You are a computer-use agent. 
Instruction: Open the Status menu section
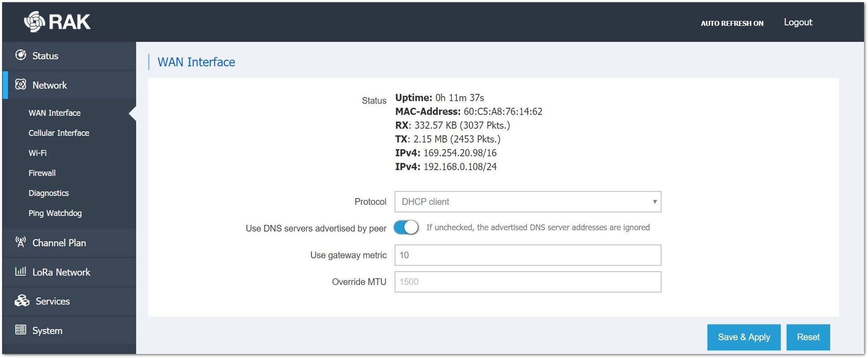coord(69,56)
